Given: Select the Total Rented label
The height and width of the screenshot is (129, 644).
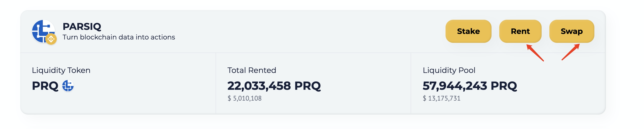Looking at the screenshot, I should pyautogui.click(x=251, y=70).
